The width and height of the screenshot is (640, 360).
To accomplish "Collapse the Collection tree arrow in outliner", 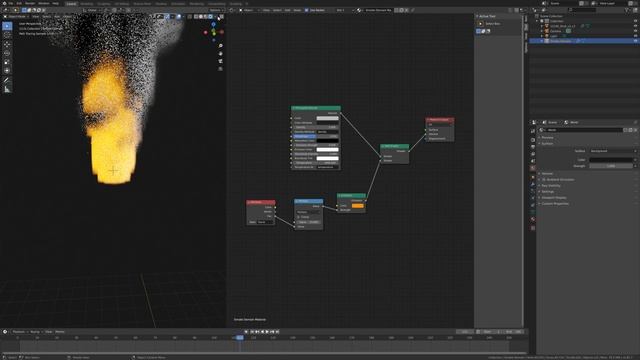I will pyautogui.click(x=538, y=21).
